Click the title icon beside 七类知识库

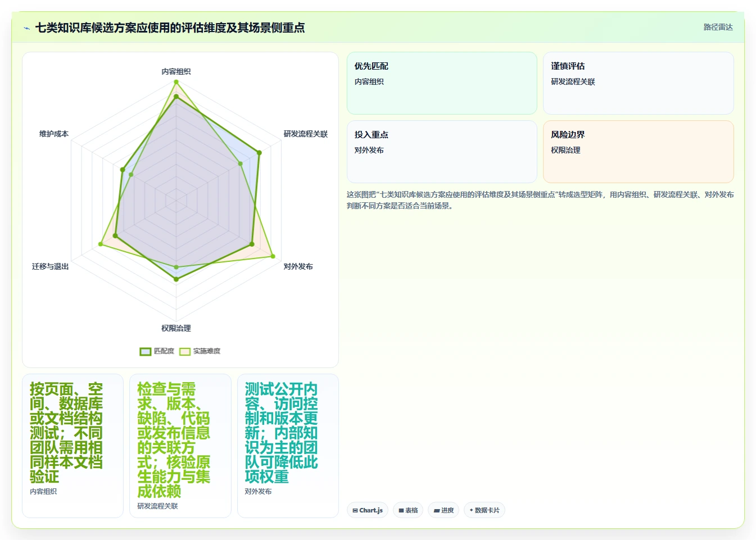click(x=26, y=28)
